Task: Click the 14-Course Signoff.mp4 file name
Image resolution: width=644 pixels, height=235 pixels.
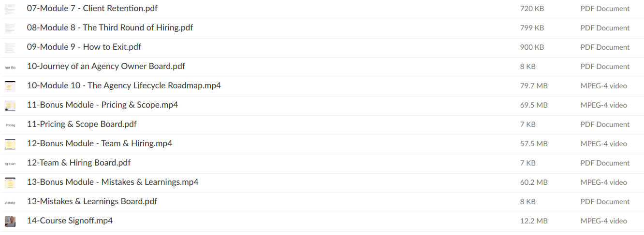Action: click(x=70, y=221)
